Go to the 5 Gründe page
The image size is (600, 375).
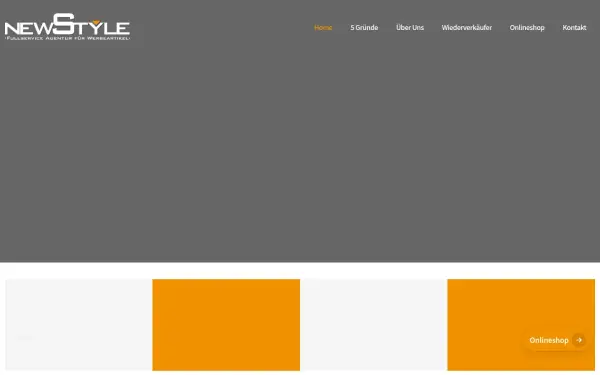[364, 28]
